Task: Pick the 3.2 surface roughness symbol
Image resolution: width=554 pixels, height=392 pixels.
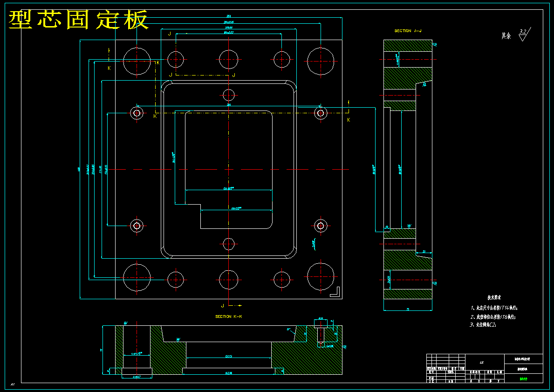Action: tap(524, 34)
